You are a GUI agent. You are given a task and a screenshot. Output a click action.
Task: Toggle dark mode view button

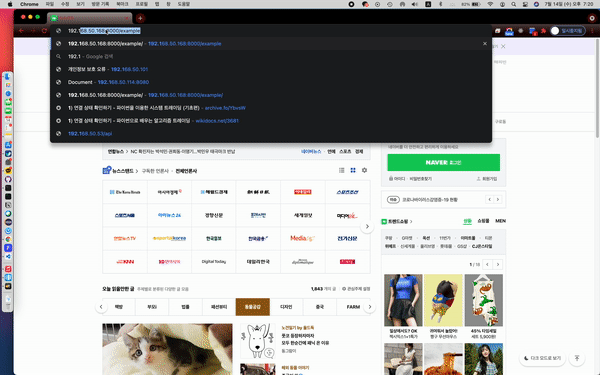[x=542, y=358]
